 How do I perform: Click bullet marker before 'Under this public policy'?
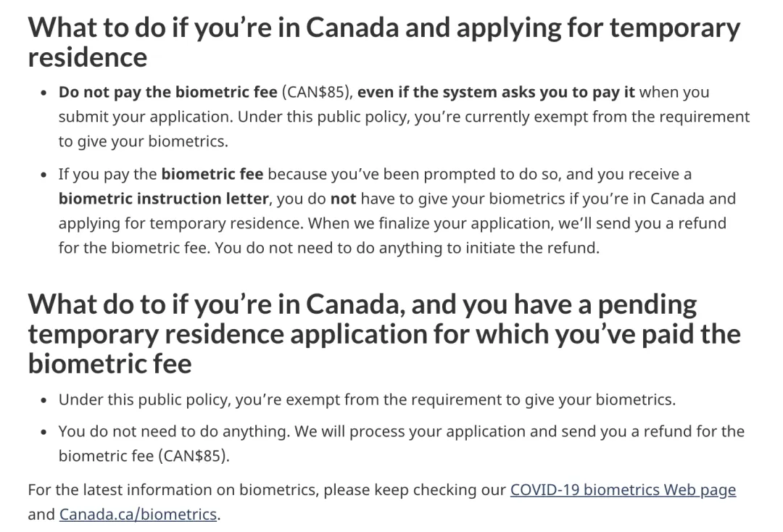[44, 400]
